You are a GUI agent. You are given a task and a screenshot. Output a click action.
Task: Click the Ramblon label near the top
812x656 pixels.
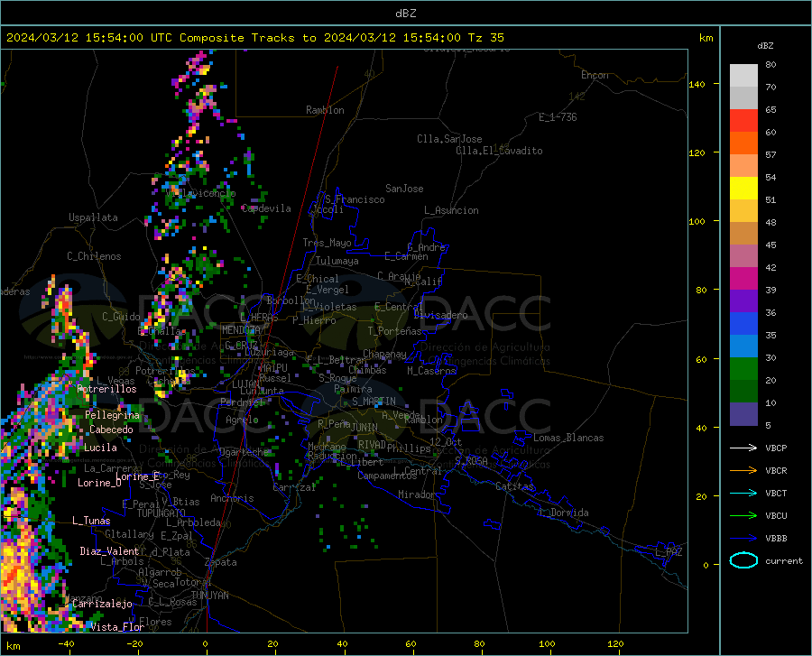coord(325,110)
